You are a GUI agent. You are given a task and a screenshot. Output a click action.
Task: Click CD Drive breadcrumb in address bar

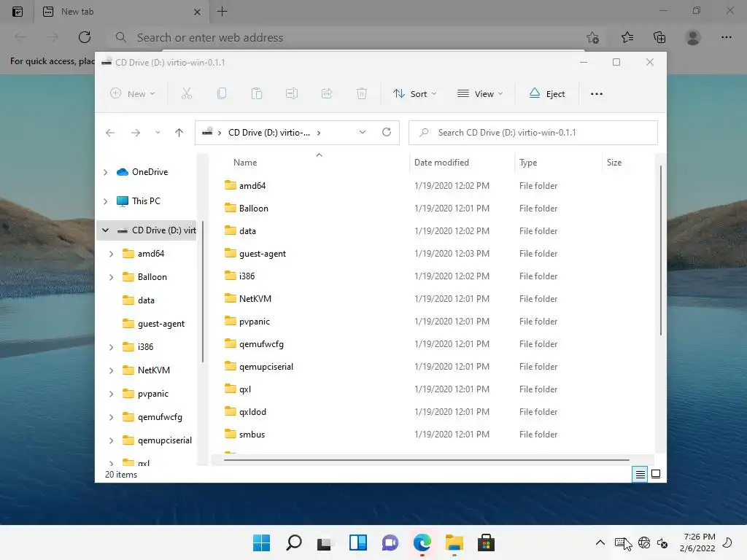(x=268, y=133)
